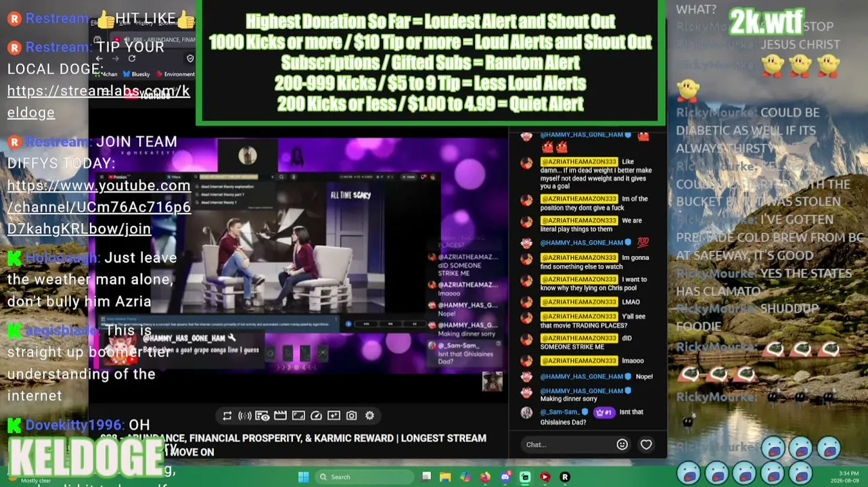Click 'Im gonna find something else to watch'
The width and height of the screenshot is (868, 487).
(595, 262)
